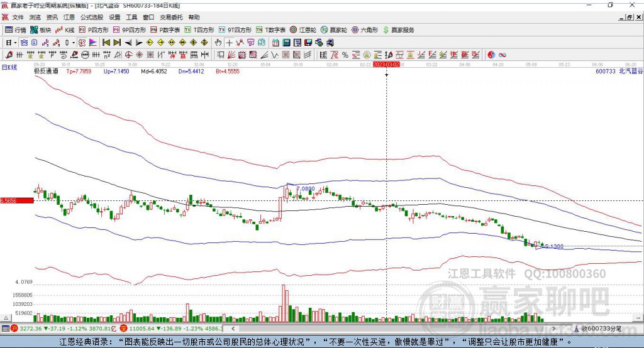
Task: Click the 收600733分笔 status entry
Action: click(597, 329)
